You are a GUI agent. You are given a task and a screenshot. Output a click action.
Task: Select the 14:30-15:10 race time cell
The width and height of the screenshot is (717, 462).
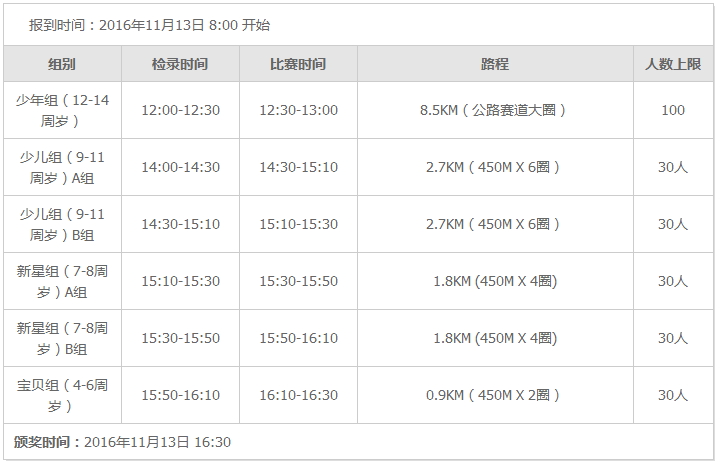coord(298,167)
